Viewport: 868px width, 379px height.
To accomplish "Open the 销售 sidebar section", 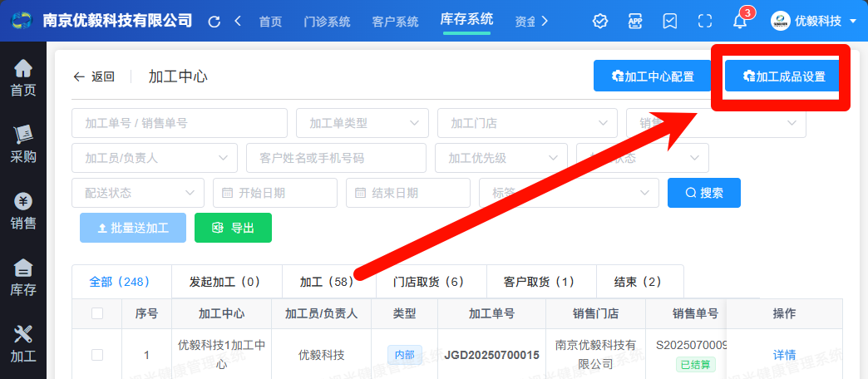I will point(23,211).
